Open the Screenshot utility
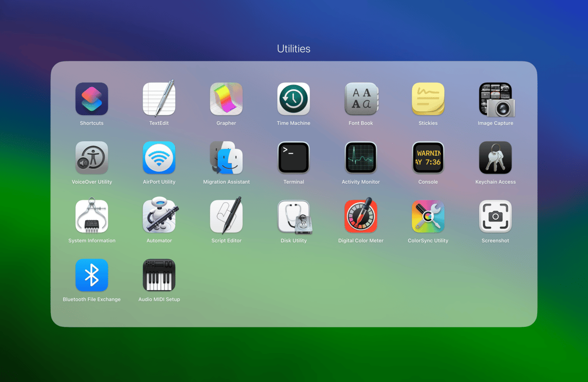Screen dimensions: 588x382 (x=496, y=217)
